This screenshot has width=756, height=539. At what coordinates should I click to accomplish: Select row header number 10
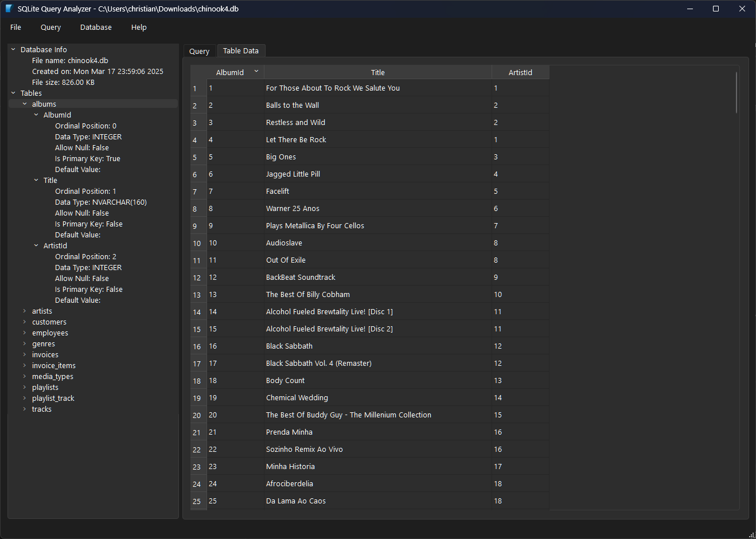click(198, 243)
